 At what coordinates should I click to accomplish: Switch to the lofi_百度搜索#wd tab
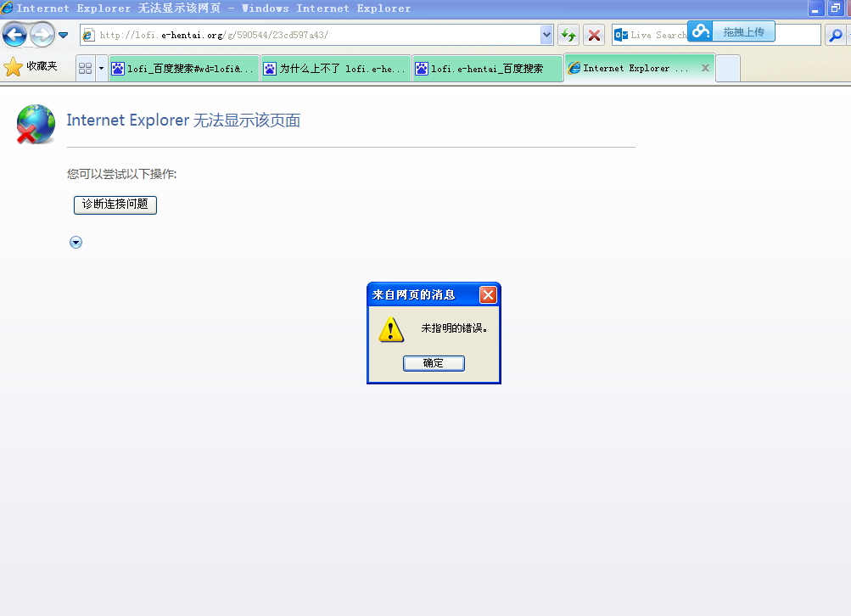point(183,69)
